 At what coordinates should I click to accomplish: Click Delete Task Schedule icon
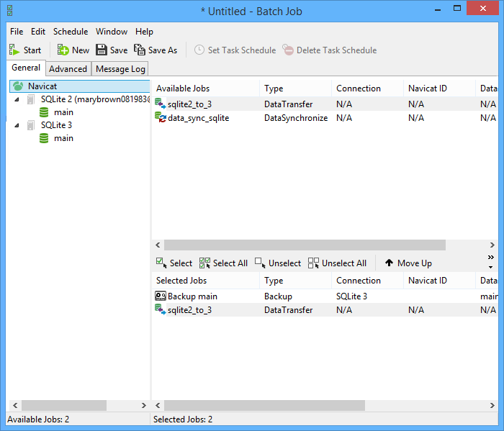(x=288, y=50)
